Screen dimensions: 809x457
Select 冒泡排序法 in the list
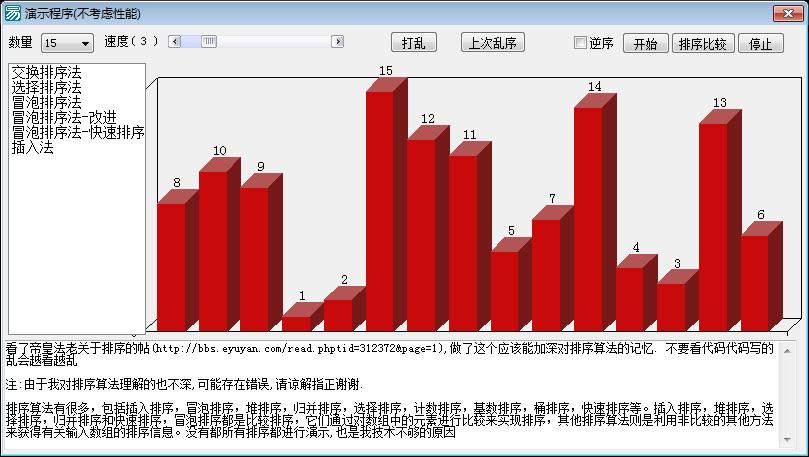click(x=46, y=103)
